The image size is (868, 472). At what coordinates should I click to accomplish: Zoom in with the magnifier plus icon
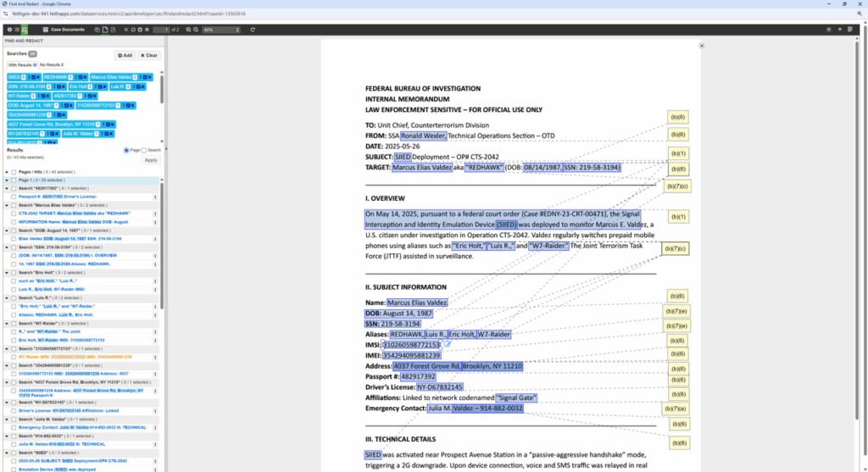[x=188, y=30]
